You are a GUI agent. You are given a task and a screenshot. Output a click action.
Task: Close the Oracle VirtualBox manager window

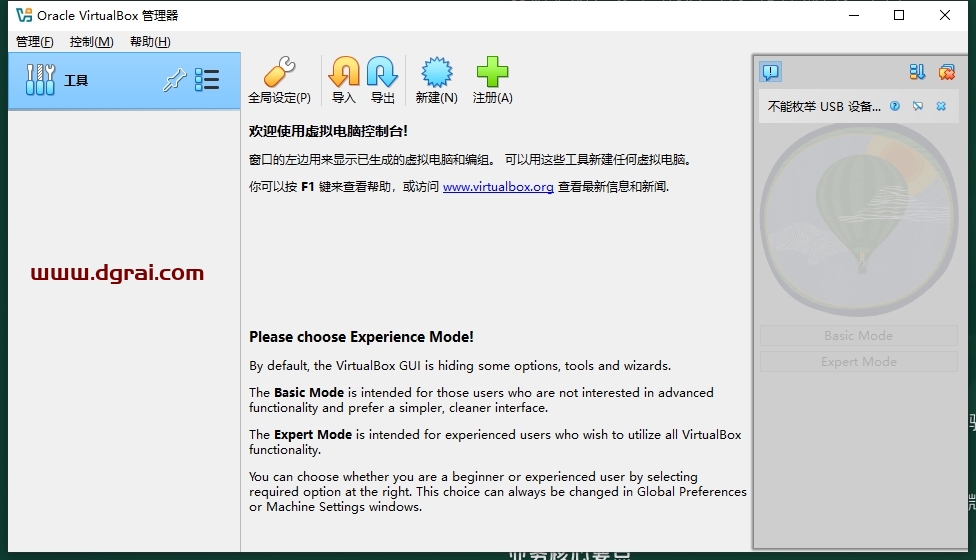coord(945,15)
